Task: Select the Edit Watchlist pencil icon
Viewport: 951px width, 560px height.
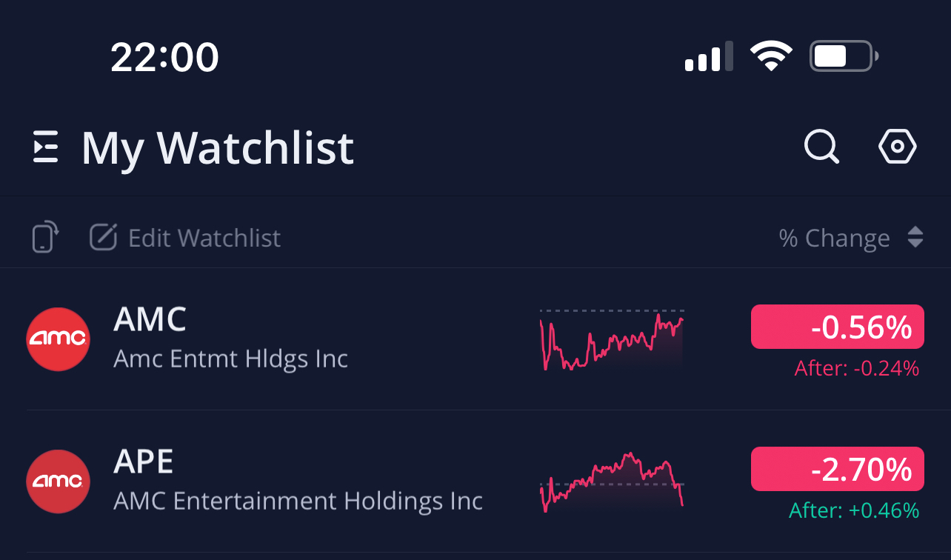Action: coord(104,237)
